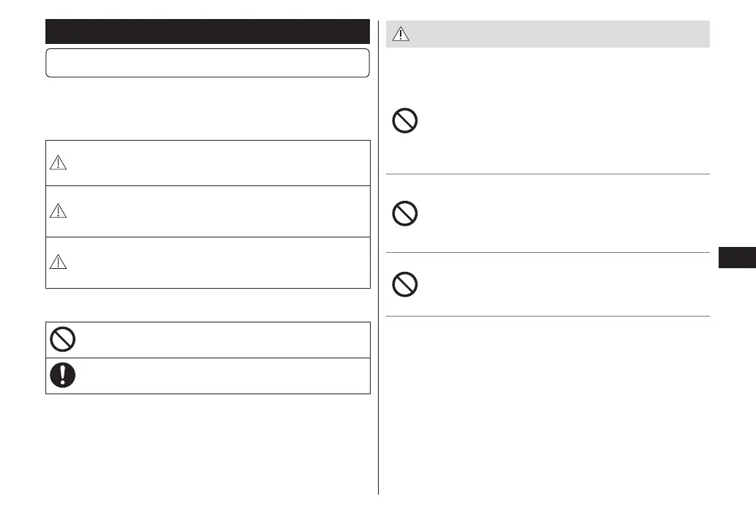The height and width of the screenshot is (532, 756).
Task: Select the topmost prohibition icon in the right column
Action: tap(405, 120)
